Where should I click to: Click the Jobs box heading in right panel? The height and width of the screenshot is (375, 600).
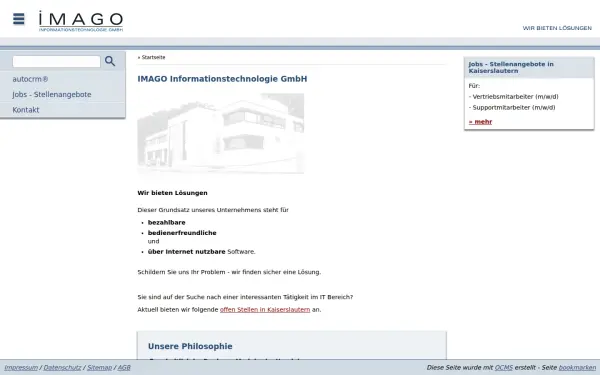click(x=511, y=67)
